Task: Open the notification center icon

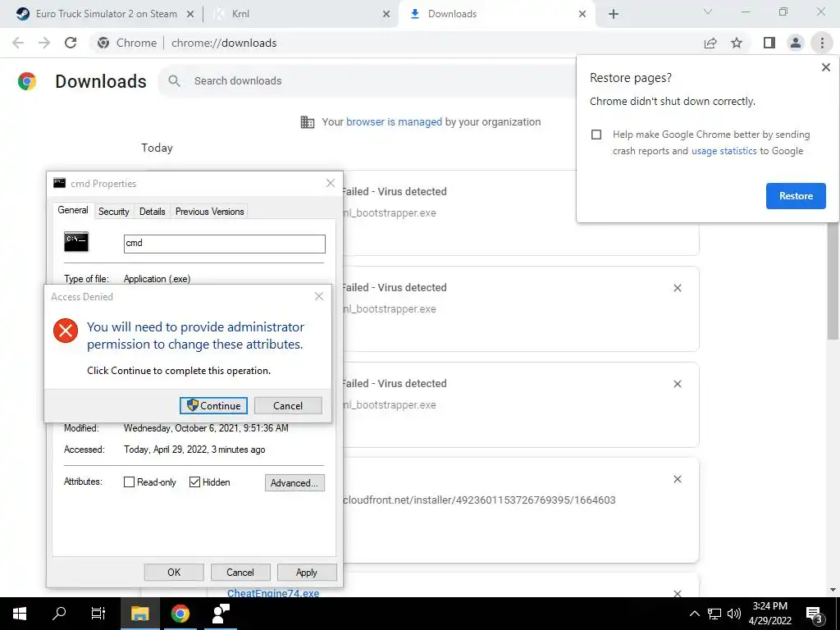Action: pos(815,614)
